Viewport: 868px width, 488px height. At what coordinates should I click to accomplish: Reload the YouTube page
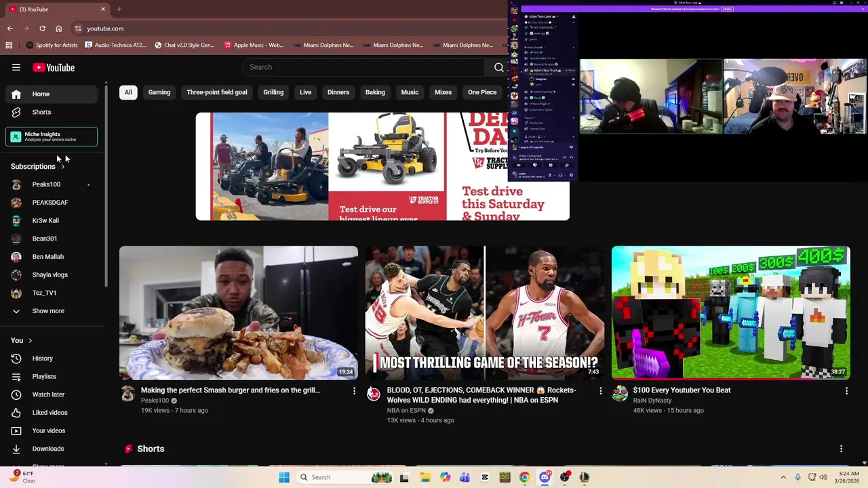[42, 28]
